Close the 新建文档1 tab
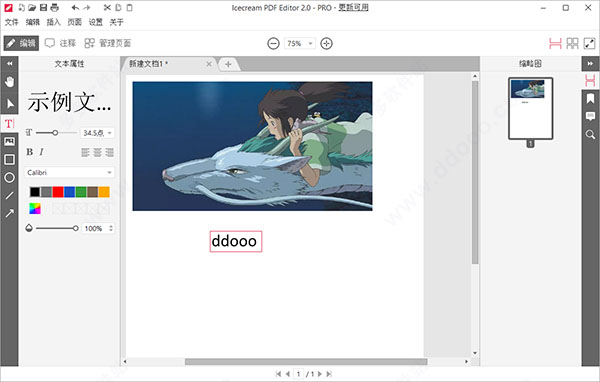 (x=209, y=64)
